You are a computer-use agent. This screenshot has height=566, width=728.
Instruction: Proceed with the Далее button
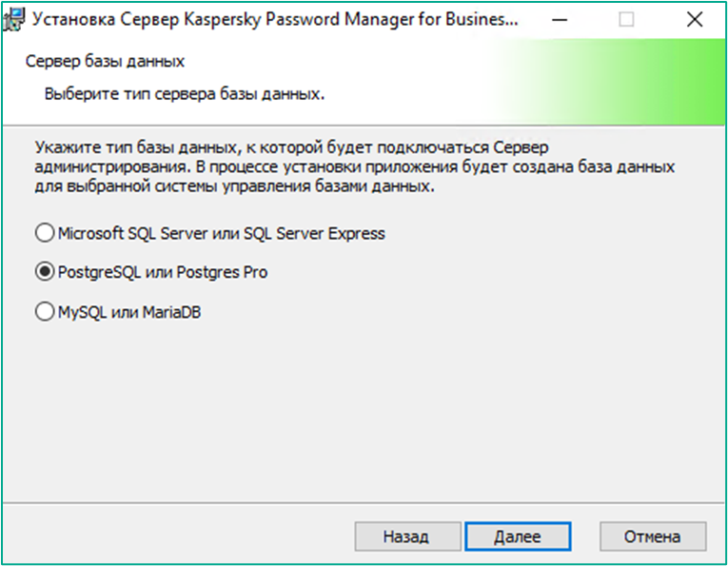point(518,537)
